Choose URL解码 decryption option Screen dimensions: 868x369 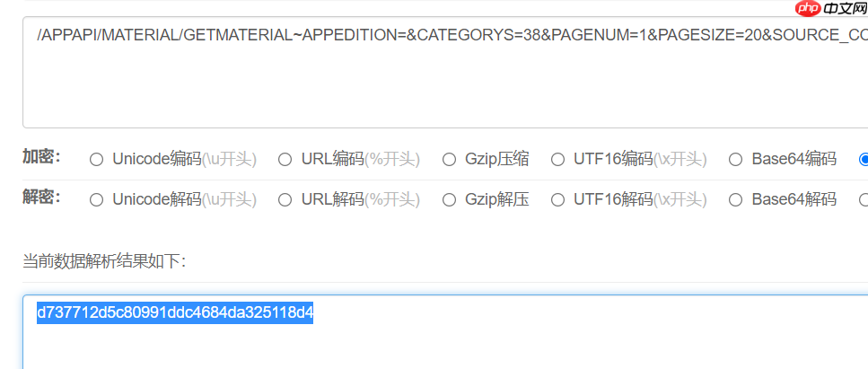coord(285,200)
